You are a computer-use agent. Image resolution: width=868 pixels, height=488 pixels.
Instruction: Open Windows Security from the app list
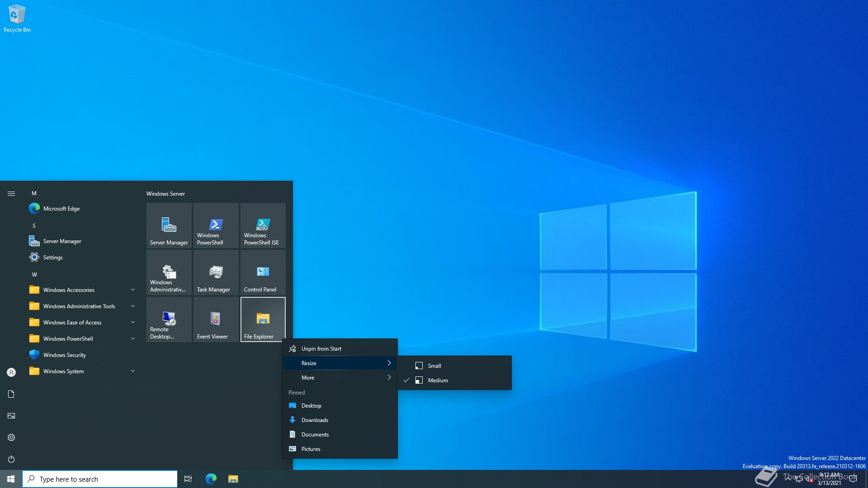(x=82, y=355)
